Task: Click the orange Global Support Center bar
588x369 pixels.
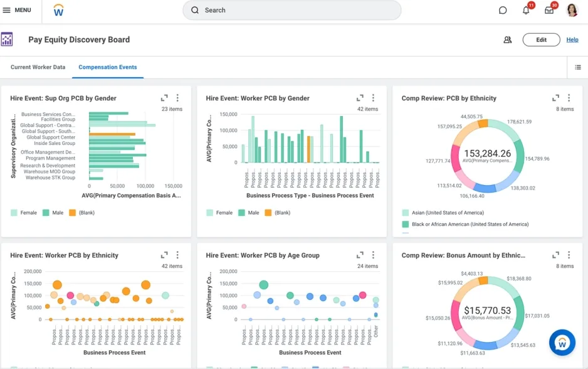Action: pos(112,134)
